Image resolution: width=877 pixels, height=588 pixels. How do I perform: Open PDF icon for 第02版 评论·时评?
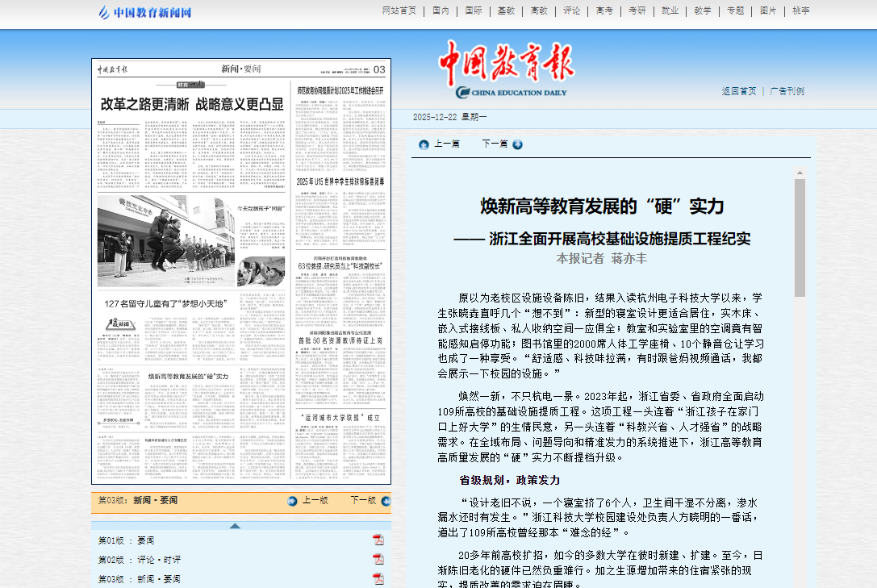tap(378, 560)
